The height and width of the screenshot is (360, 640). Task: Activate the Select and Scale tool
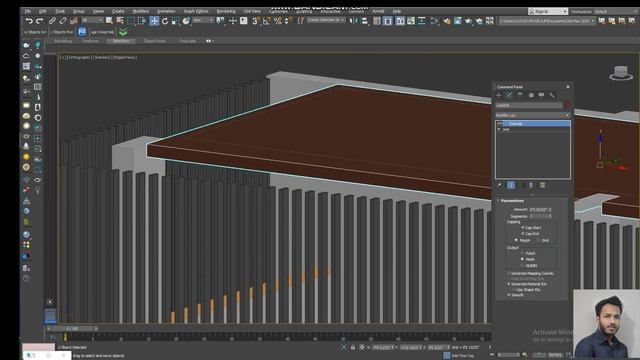click(176, 21)
